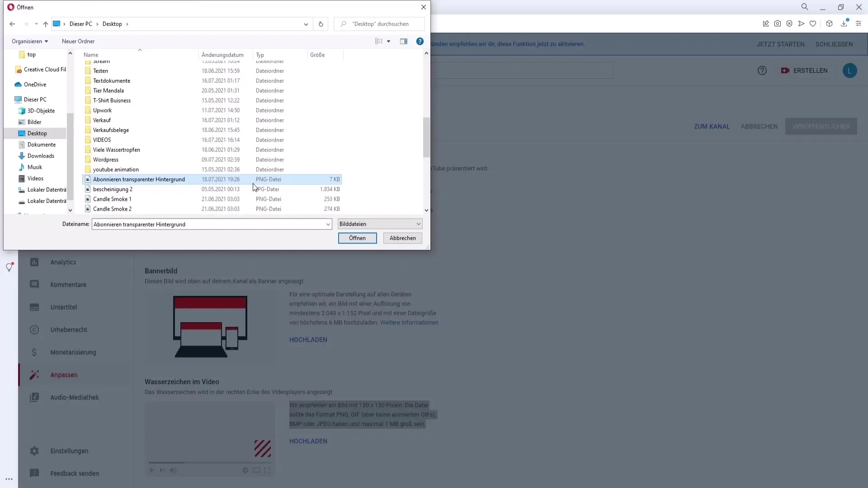This screenshot has width=868, height=488.
Task: Click the Kommentare sidebar icon
Action: click(34, 284)
